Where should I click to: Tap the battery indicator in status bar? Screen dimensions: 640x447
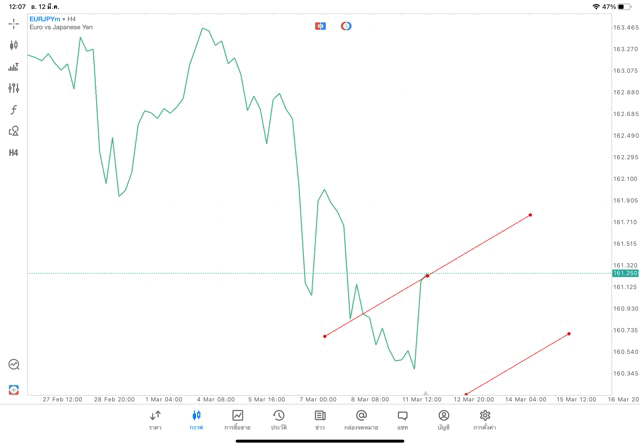[625, 6]
